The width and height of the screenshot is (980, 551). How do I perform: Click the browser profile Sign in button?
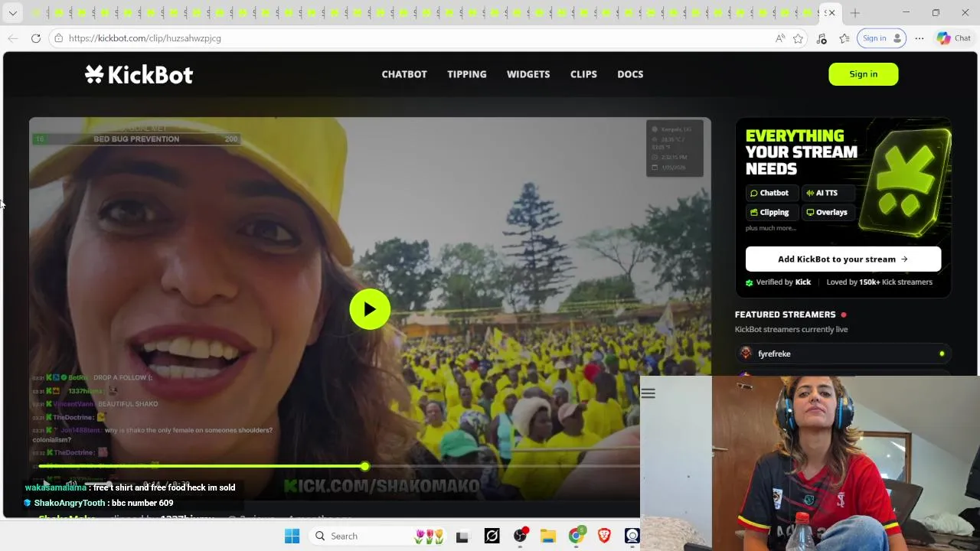tap(882, 38)
